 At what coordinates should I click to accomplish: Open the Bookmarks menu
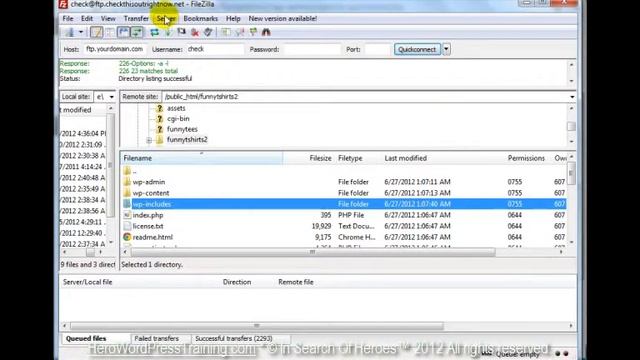(200, 19)
